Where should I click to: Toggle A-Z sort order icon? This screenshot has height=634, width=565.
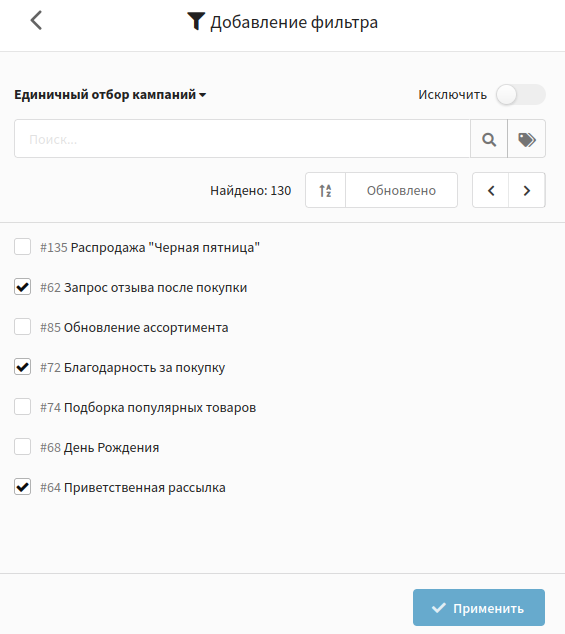[326, 190]
